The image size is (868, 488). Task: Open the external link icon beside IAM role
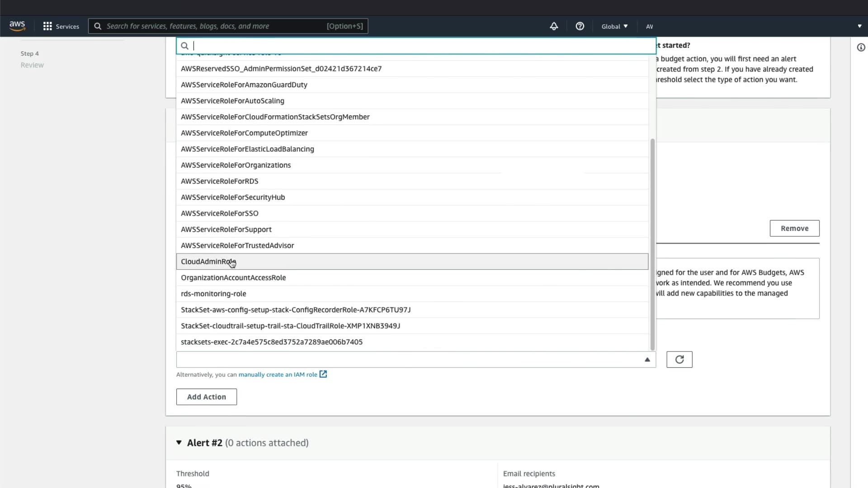click(x=323, y=374)
